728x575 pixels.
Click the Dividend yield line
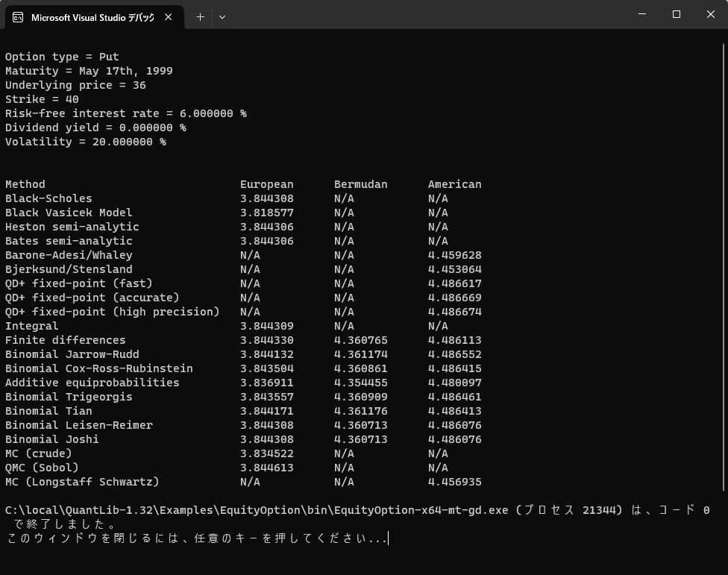(x=95, y=128)
